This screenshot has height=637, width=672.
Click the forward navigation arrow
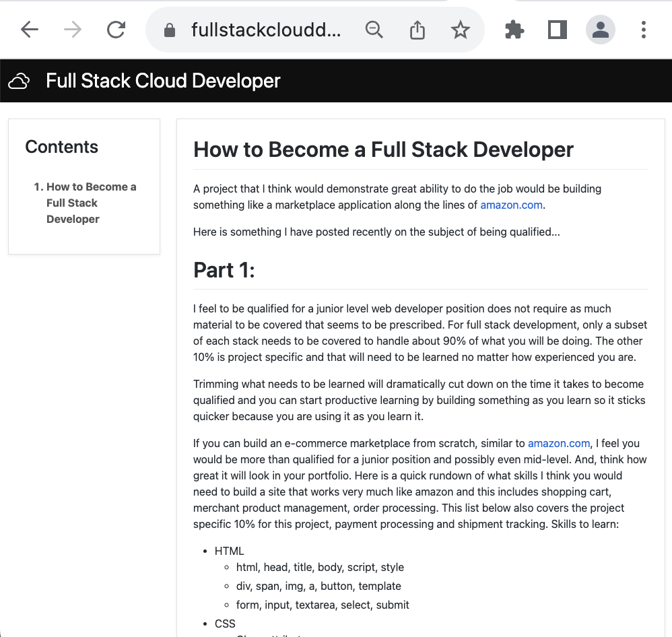(x=73, y=30)
